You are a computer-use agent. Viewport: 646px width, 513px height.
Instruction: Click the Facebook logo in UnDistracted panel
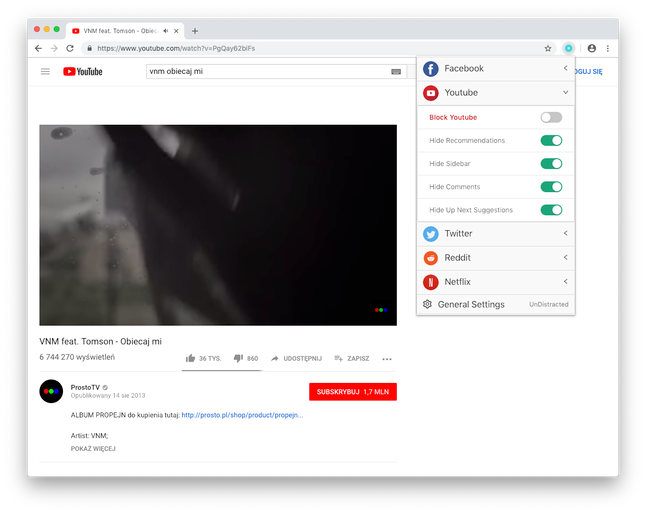coord(431,69)
